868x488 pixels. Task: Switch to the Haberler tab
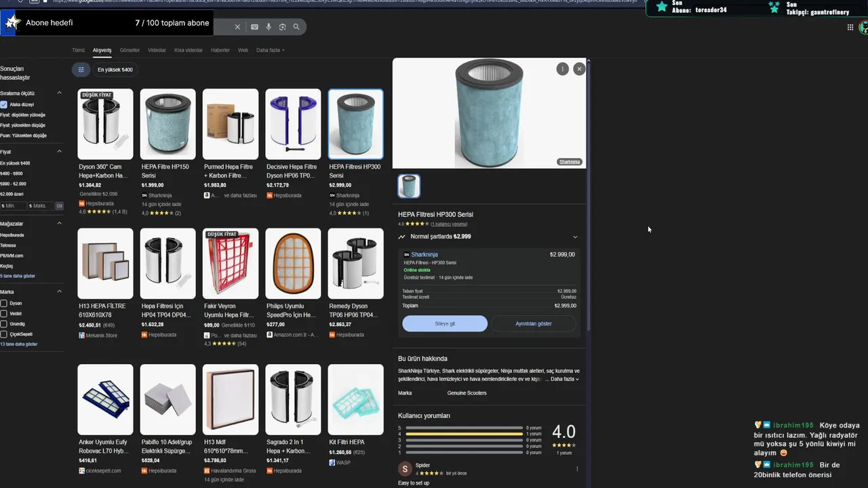220,50
